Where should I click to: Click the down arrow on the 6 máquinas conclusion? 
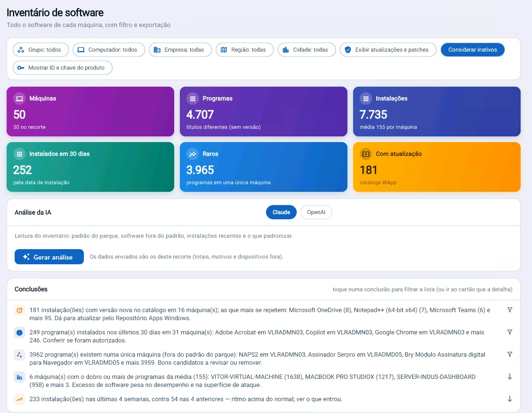click(510, 377)
